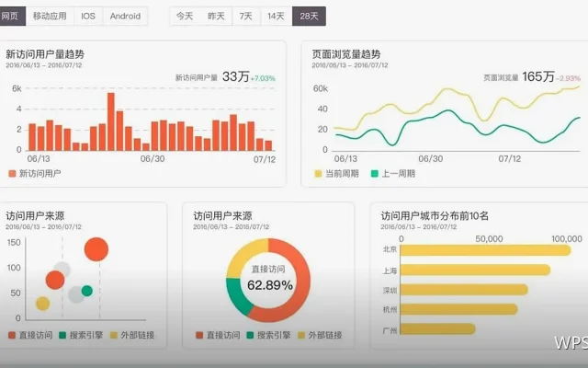The height and width of the screenshot is (368, 588).
Task: Choose the 14天 time range
Action: (x=276, y=17)
